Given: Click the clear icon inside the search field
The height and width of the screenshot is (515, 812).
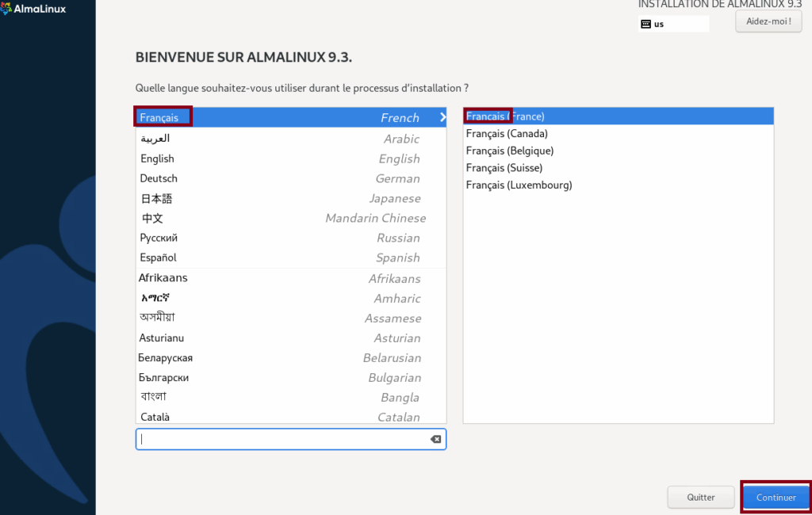Looking at the screenshot, I should 435,439.
